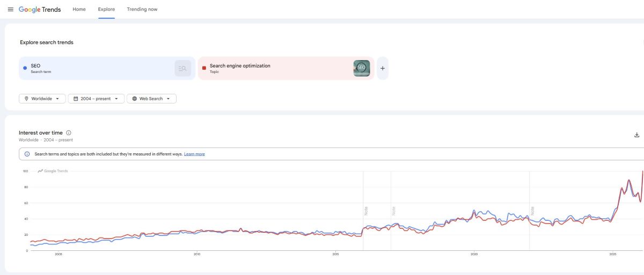Click the Interest over time title

pyautogui.click(x=41, y=133)
